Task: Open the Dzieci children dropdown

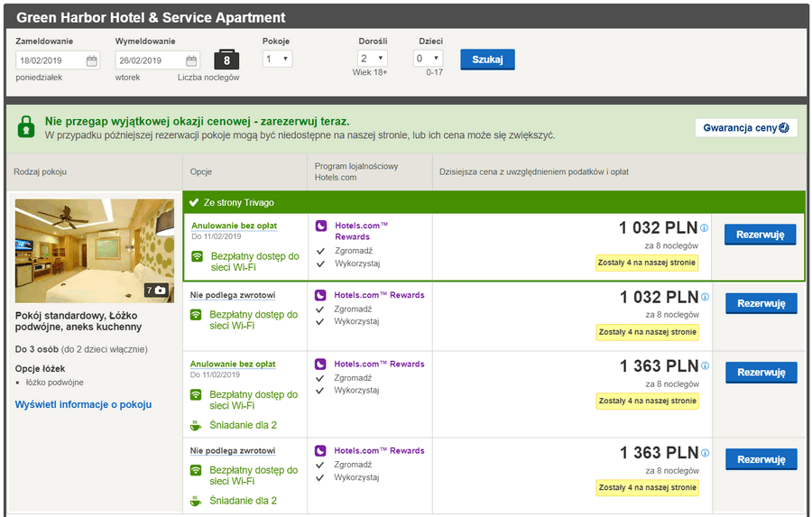Action: (429, 58)
